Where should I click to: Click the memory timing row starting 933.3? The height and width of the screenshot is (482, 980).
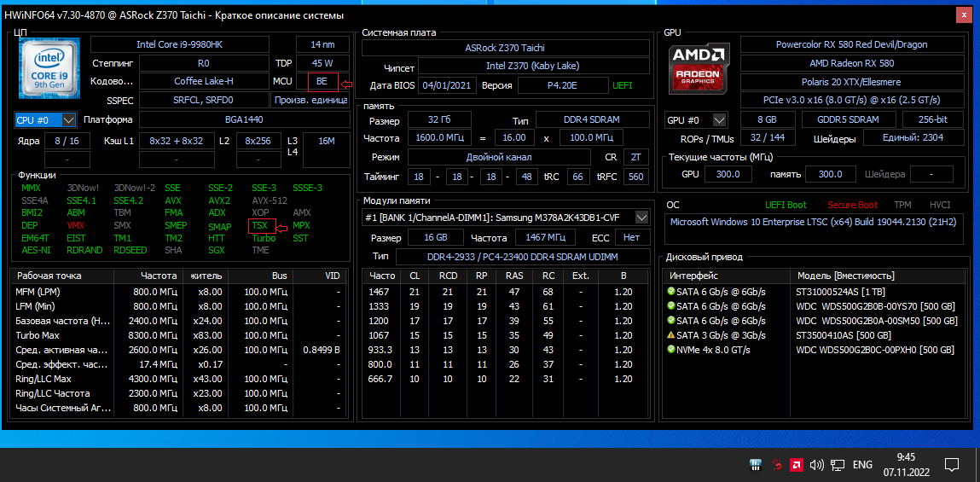click(506, 350)
